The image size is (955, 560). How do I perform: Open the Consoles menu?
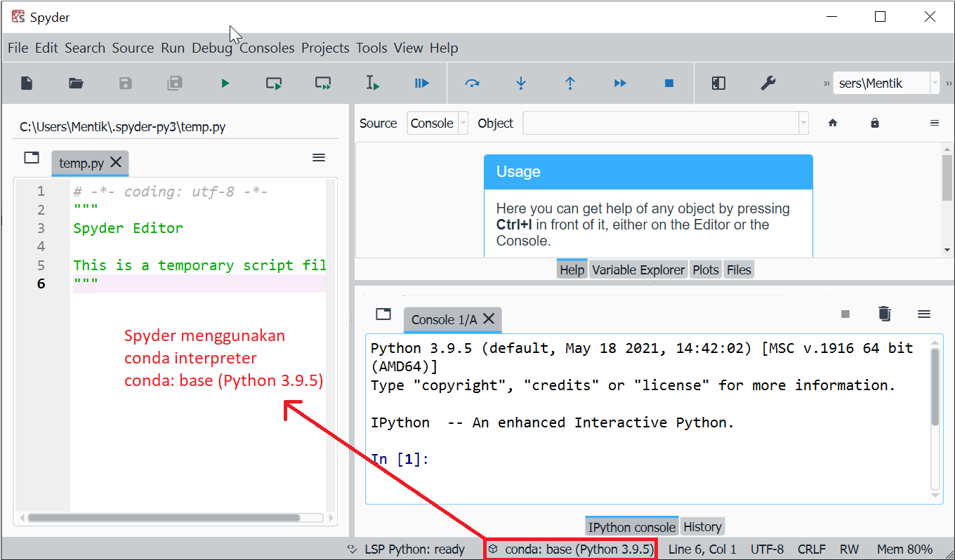tap(267, 48)
